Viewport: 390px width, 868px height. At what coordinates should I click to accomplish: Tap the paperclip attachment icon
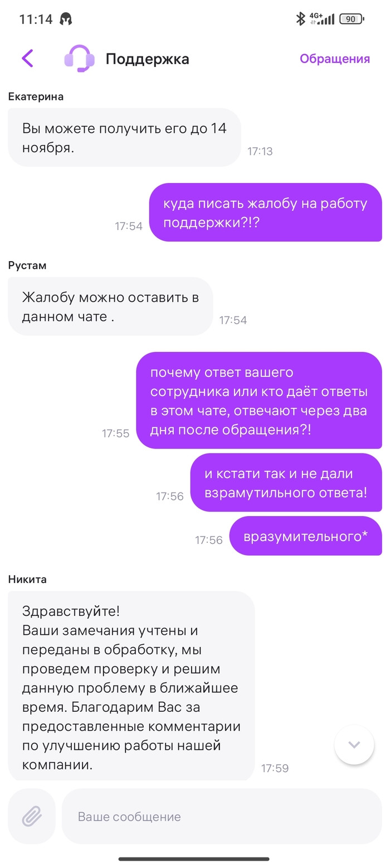click(32, 816)
